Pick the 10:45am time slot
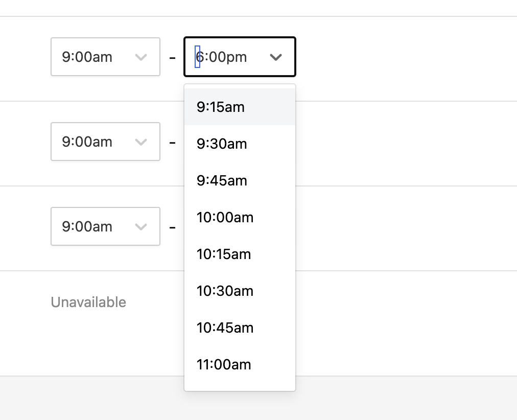 [x=225, y=328]
